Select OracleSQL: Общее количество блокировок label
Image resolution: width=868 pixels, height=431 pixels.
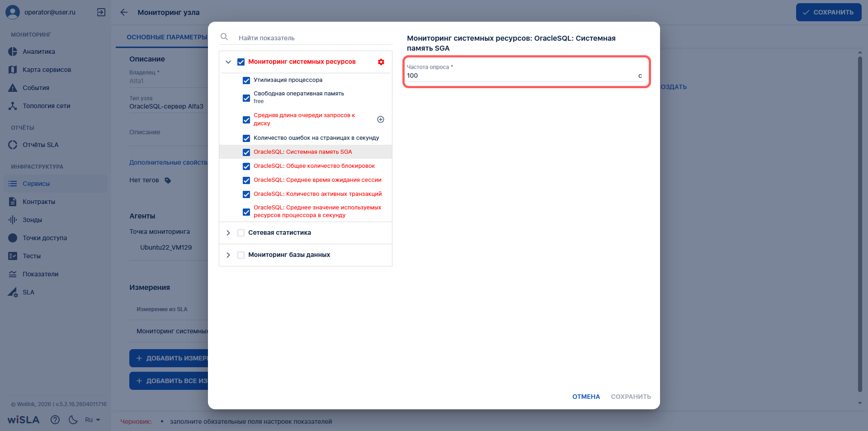pos(314,166)
